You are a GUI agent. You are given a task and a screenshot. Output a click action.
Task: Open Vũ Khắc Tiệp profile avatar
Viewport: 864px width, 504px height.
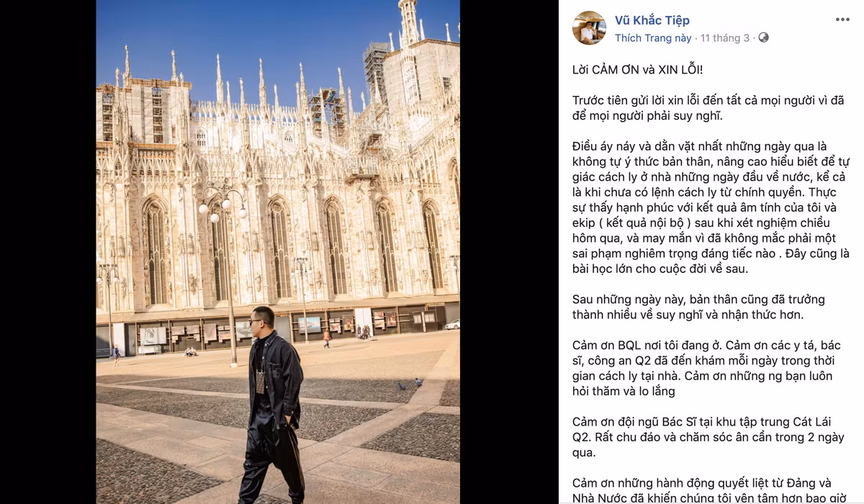[x=589, y=28]
